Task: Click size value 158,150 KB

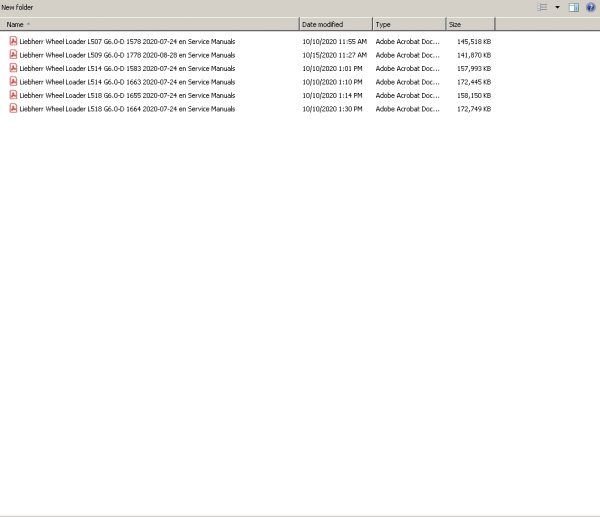Action: 474,95
